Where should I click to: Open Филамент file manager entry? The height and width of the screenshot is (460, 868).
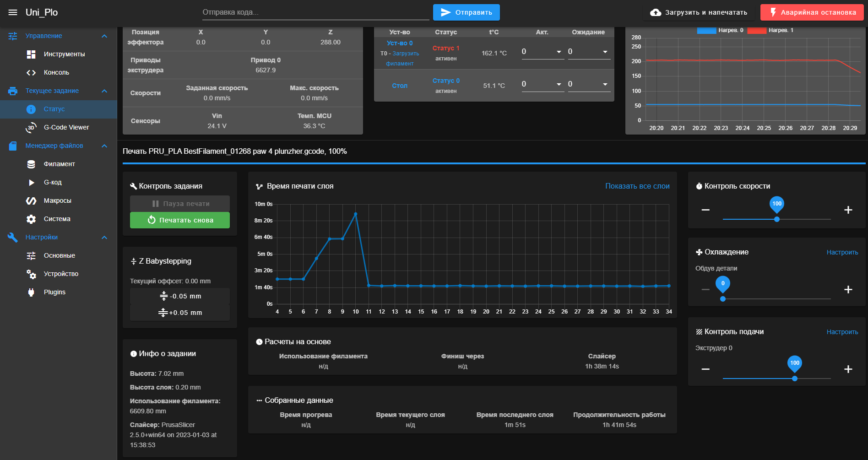click(59, 164)
